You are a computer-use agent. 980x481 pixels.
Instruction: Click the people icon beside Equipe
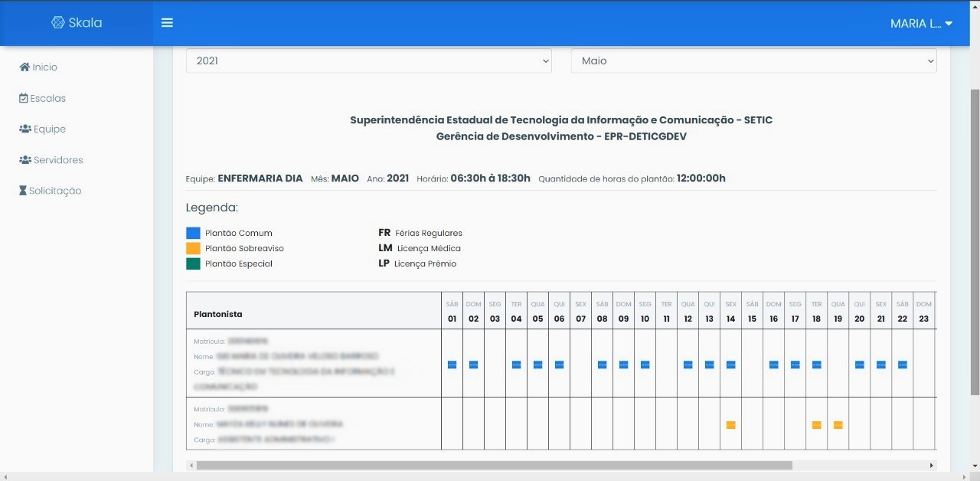24,129
